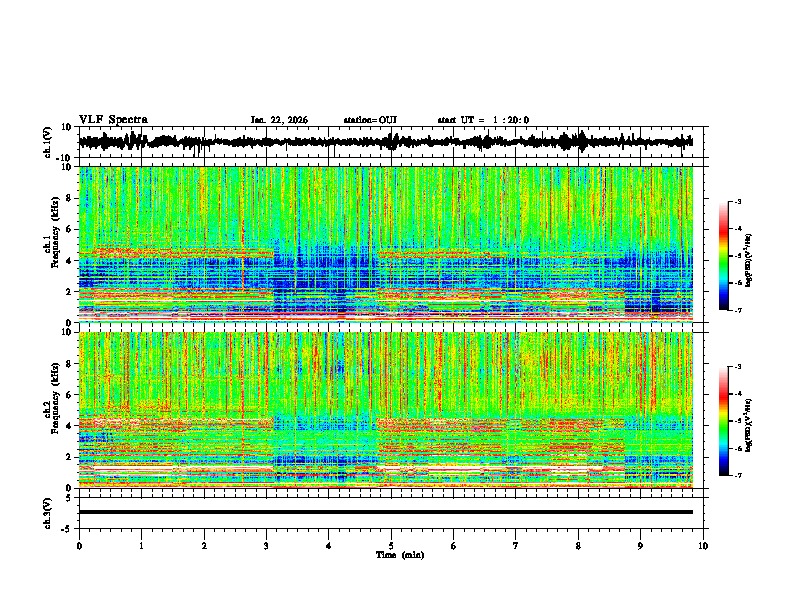
Task: Click the "-7" label on the ch.2 color bar
Action: [x=737, y=475]
